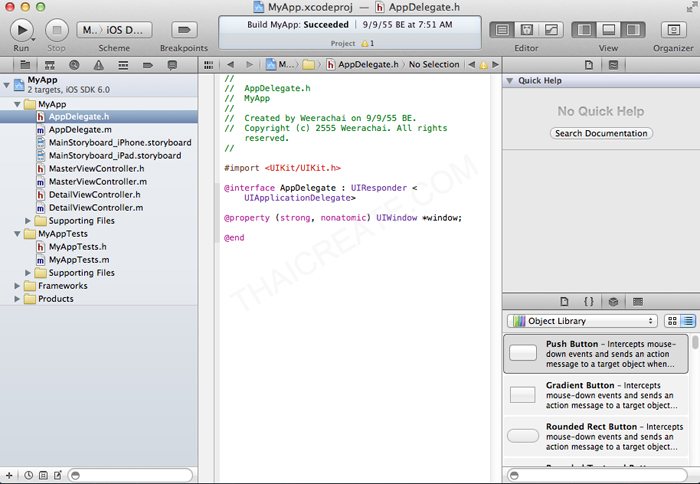The image size is (700, 484).
Task: Select Gradient Button library item
Action: pos(596,395)
